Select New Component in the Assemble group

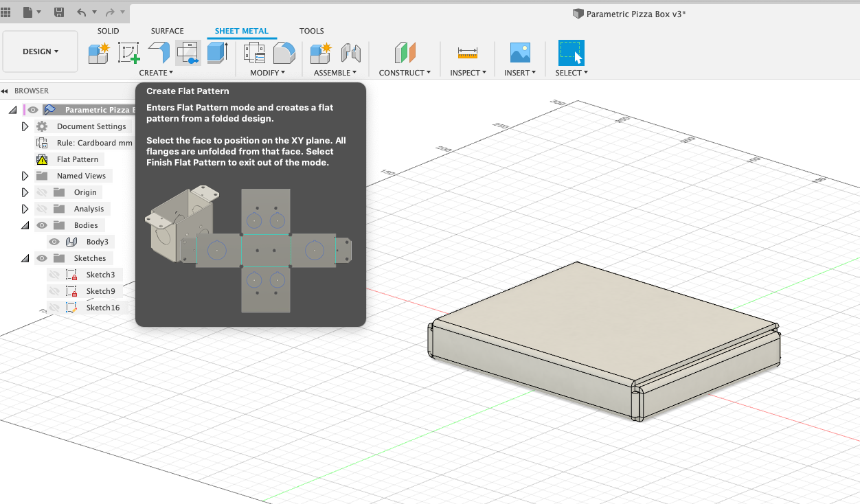tap(321, 53)
